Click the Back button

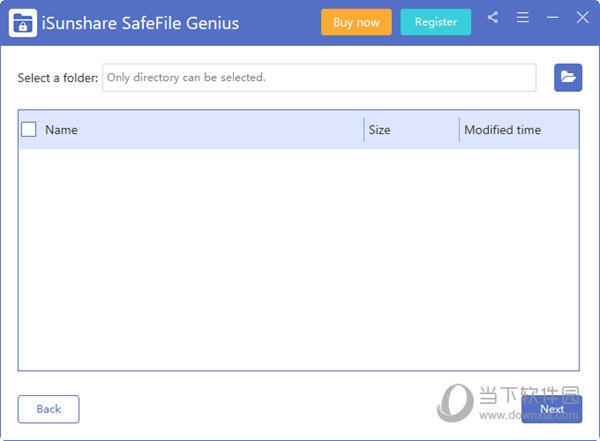pos(49,409)
